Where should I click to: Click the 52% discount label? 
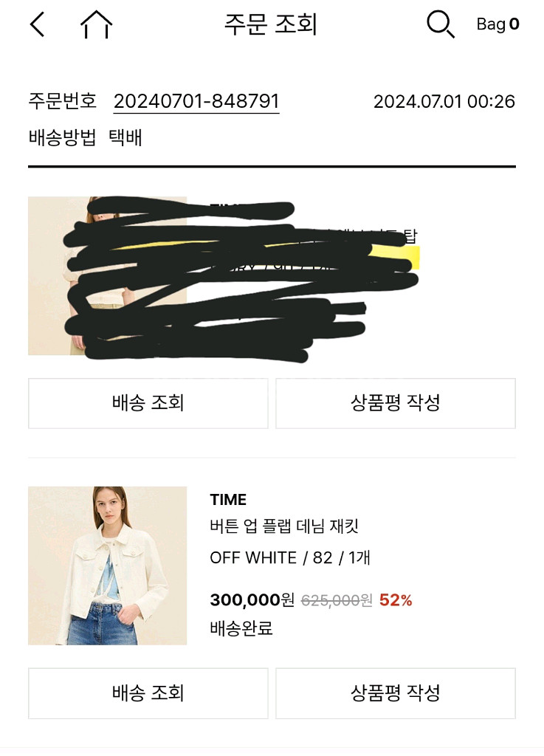pos(396,600)
